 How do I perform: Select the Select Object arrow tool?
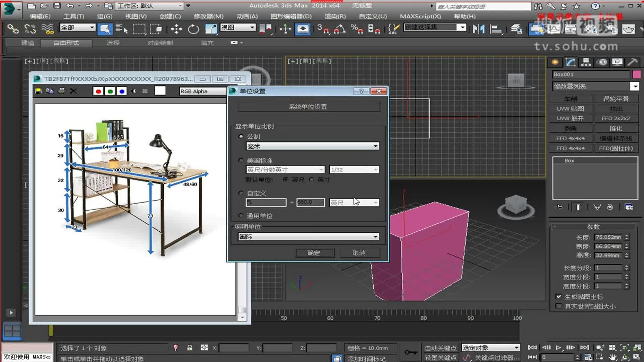click(105, 29)
